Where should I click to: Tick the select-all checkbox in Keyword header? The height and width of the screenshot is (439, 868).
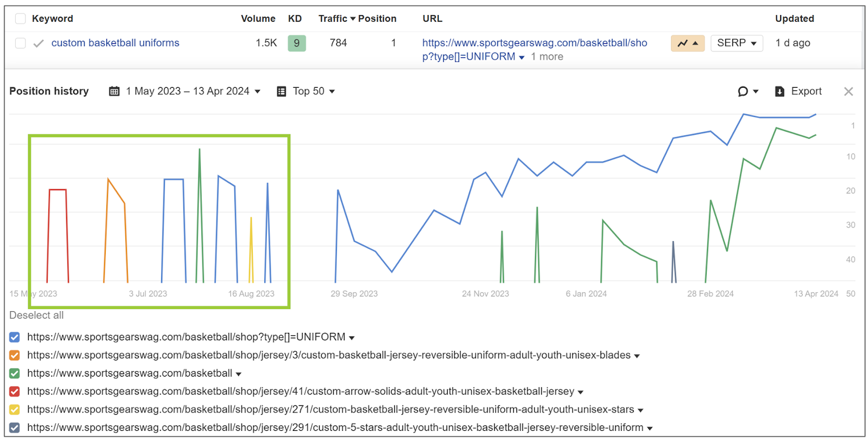click(x=21, y=19)
